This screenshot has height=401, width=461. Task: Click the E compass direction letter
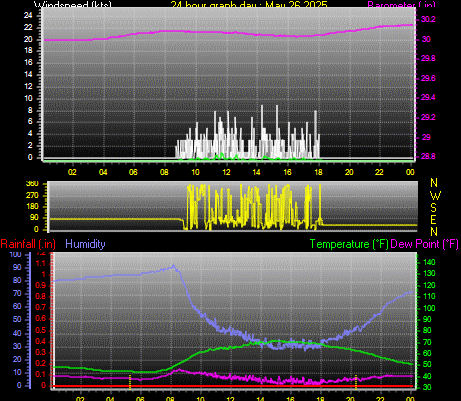(x=433, y=220)
